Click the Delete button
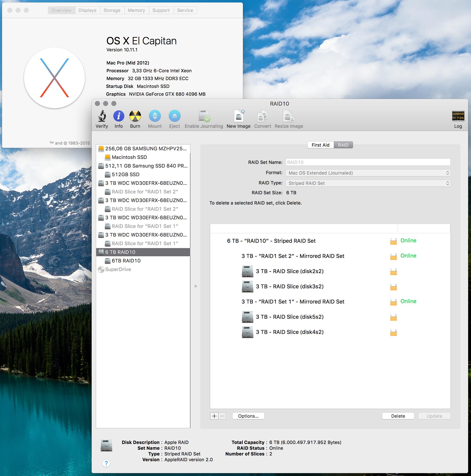This screenshot has width=471, height=476. [398, 416]
